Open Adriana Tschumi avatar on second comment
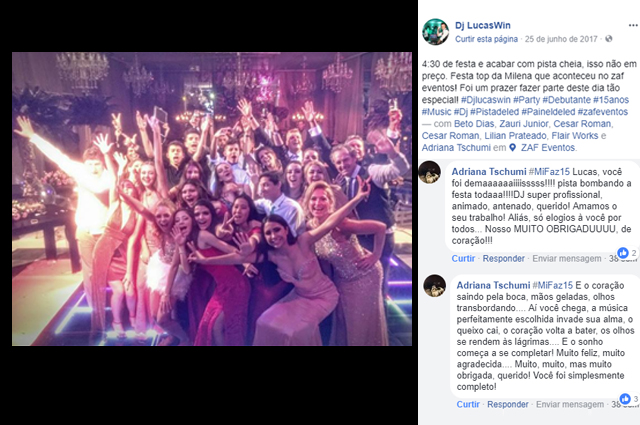 434,285
